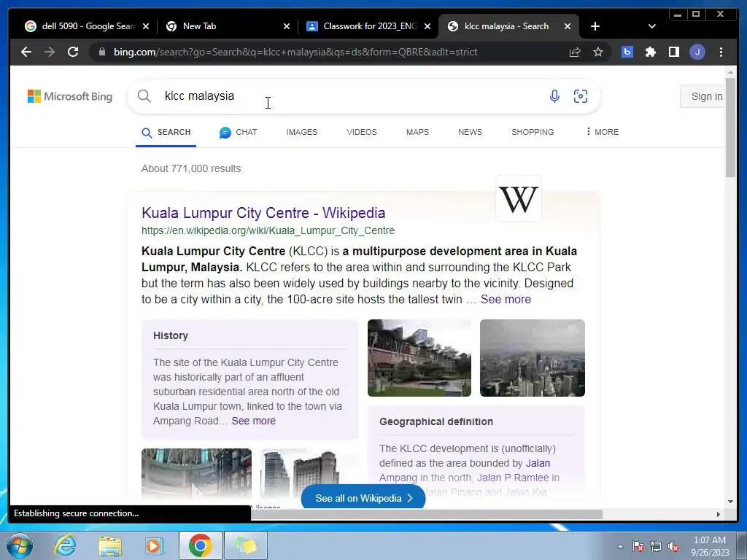Screen dimensions: 747x560
Task: Switch to MAPS results
Action: 417,133
